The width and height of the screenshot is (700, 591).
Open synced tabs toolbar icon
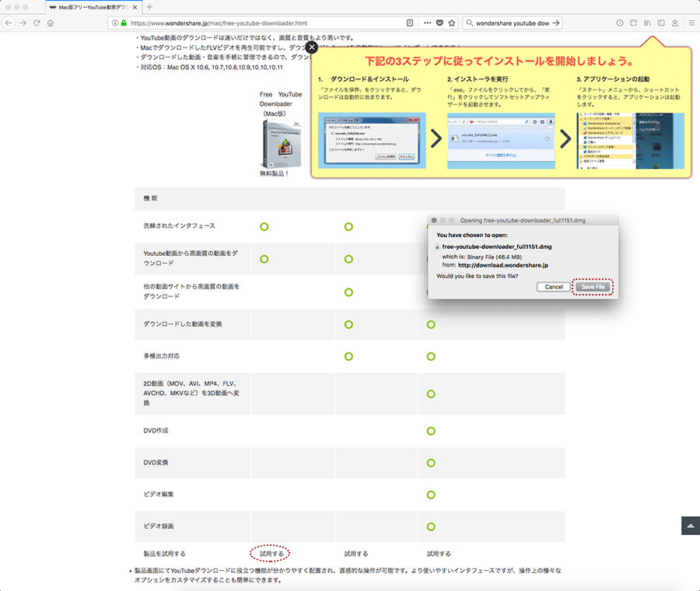coord(633,23)
